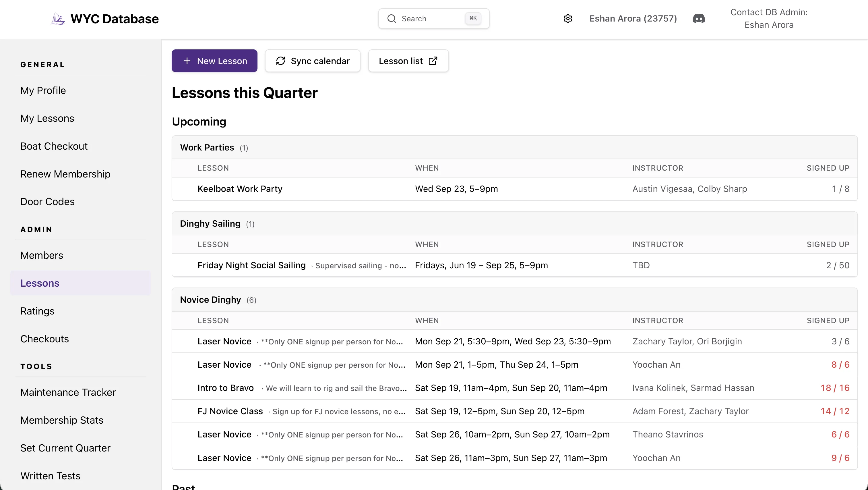868x490 pixels.
Task: Collapse the Dinghy Sailing group header
Action: pyautogui.click(x=515, y=223)
